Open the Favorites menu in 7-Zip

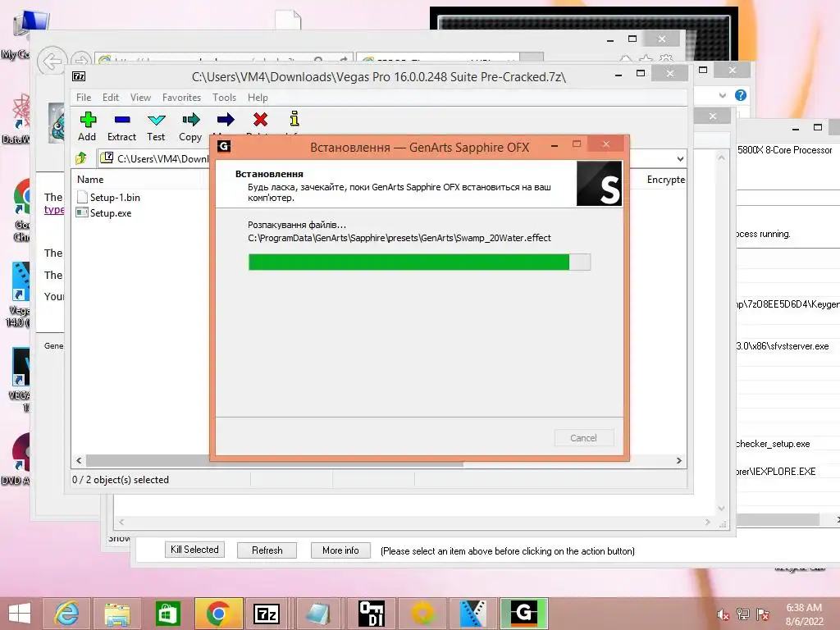(x=181, y=98)
